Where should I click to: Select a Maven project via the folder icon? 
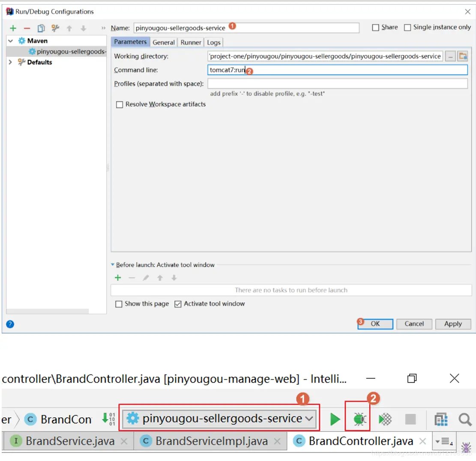pyautogui.click(x=463, y=57)
